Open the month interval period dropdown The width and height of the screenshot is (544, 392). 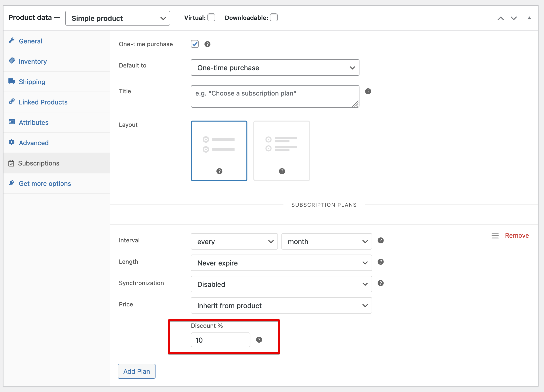pyautogui.click(x=326, y=241)
